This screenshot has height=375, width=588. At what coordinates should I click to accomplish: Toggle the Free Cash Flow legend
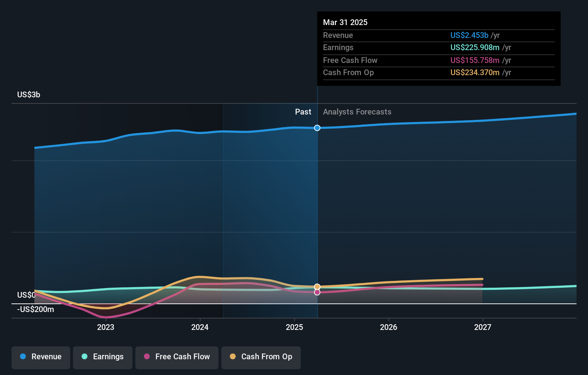[177, 357]
